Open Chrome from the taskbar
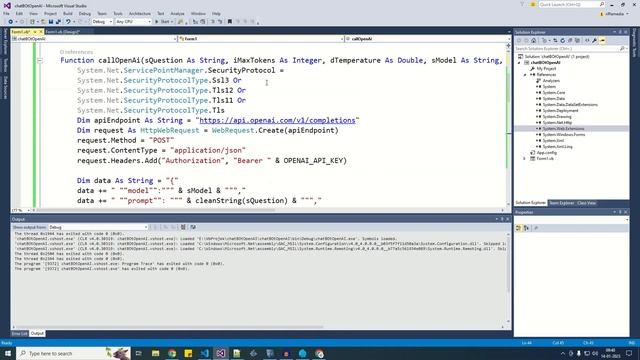 172,353
